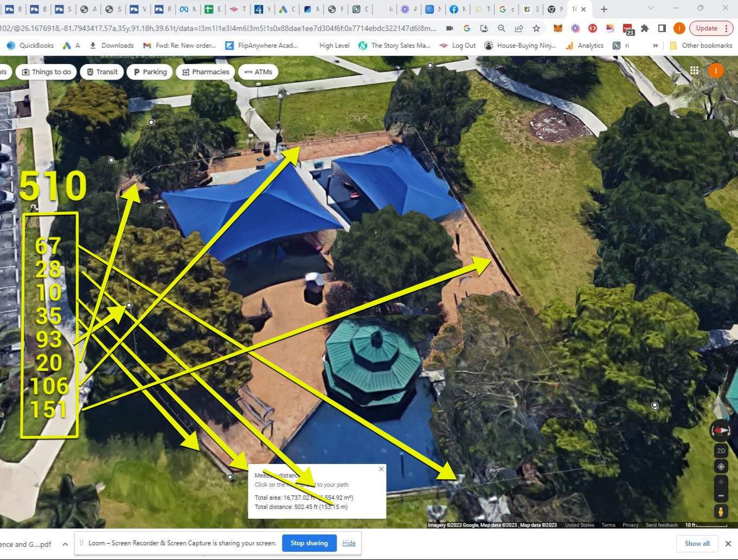The height and width of the screenshot is (560, 738).
Task: Select the Transit filter chip
Action: 102,72
